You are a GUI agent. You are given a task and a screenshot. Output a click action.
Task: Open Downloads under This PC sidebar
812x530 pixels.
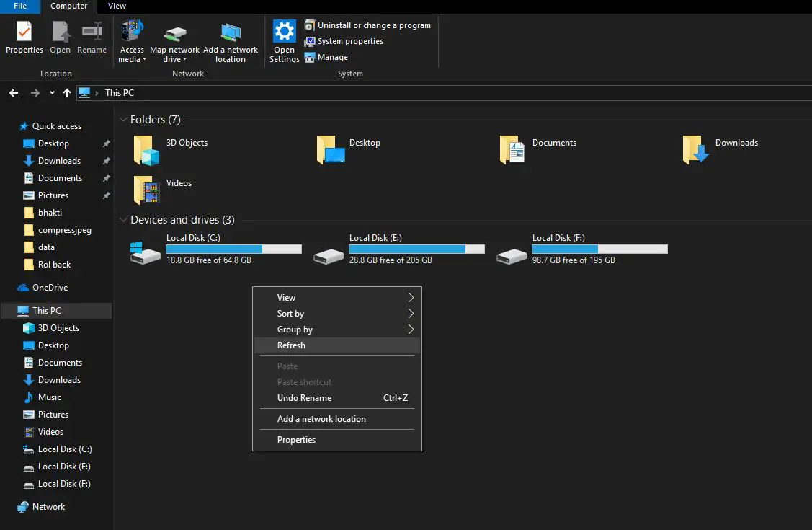[59, 380]
